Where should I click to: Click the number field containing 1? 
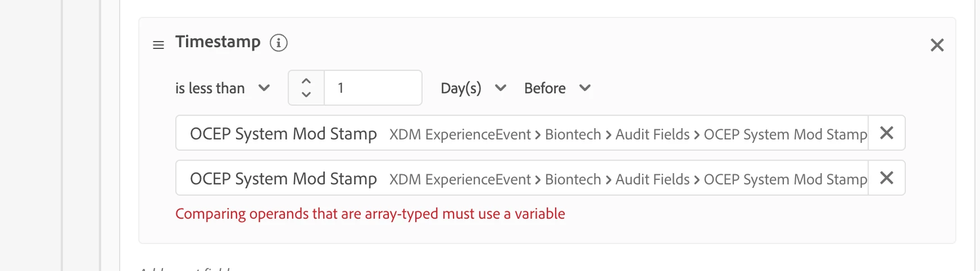tap(373, 88)
